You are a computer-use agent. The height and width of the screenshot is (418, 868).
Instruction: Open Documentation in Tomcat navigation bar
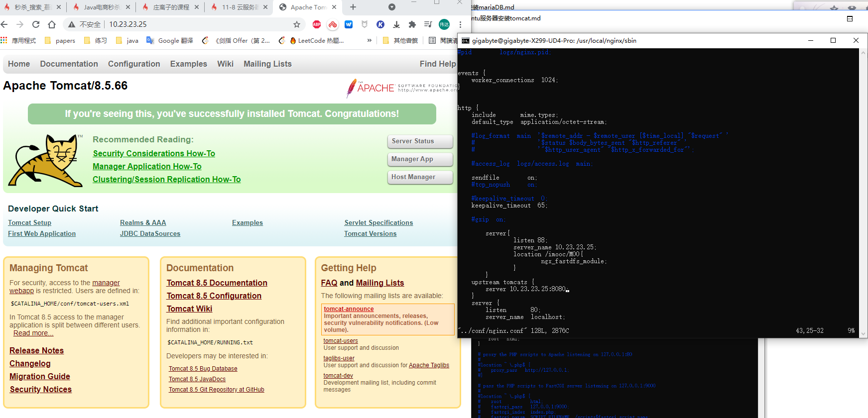click(x=69, y=64)
